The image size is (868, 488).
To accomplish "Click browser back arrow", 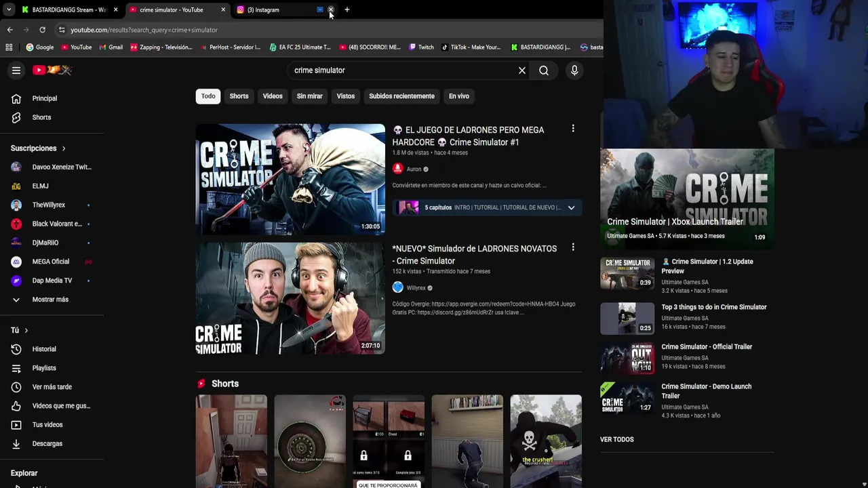I will 9,30.
